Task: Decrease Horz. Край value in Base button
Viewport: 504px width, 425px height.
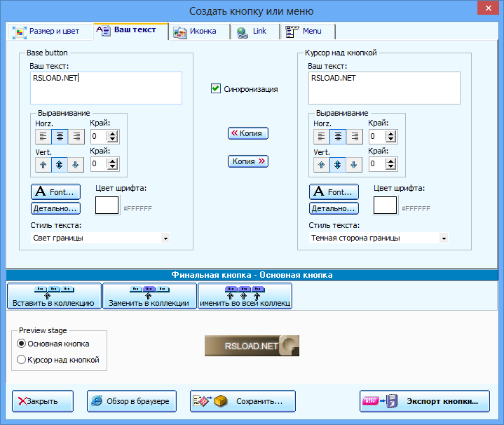Action: [112, 140]
